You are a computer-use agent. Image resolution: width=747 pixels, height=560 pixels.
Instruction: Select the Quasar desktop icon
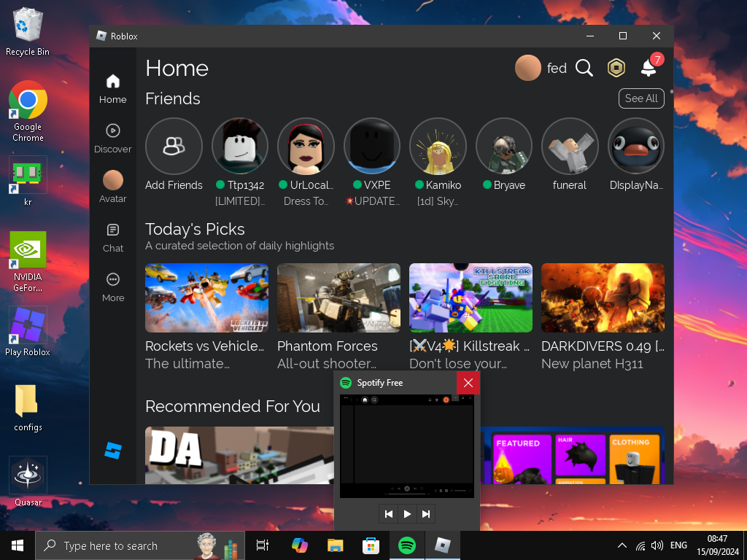pos(28,481)
